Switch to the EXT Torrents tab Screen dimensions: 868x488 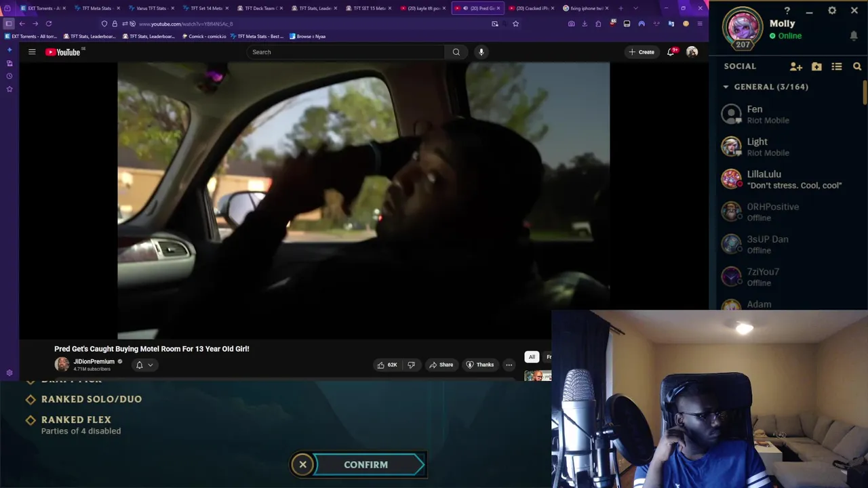[43, 8]
